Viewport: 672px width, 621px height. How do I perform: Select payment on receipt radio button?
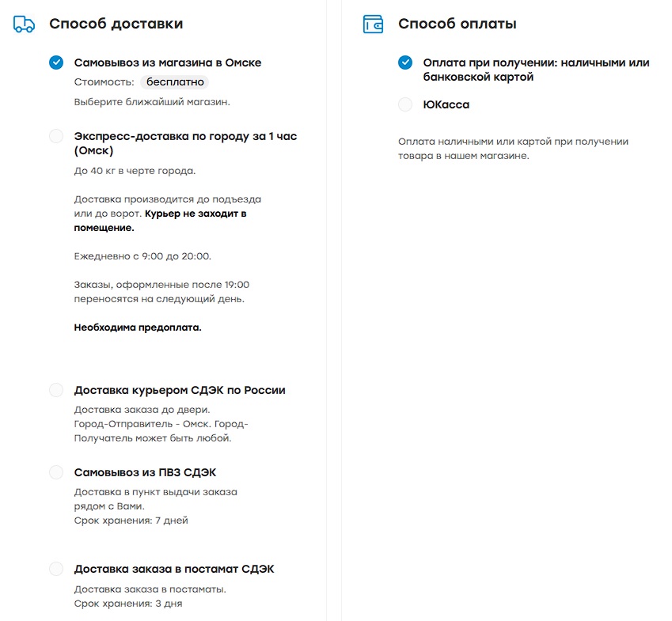pos(405,62)
